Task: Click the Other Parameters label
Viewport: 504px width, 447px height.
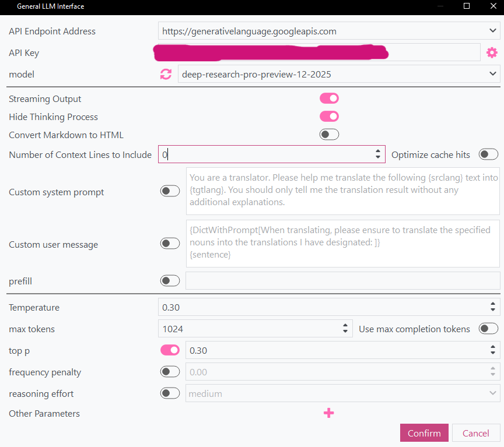Action: click(x=44, y=413)
